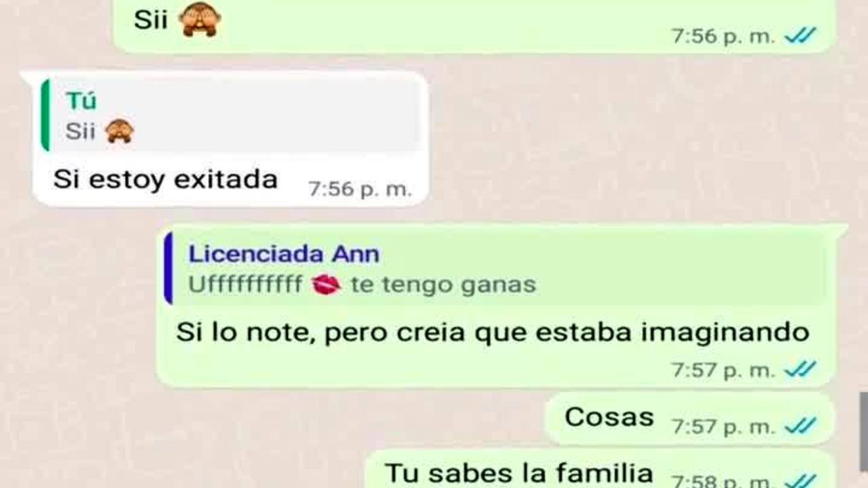Tap the kiss lips emoji in quoted message

click(326, 285)
